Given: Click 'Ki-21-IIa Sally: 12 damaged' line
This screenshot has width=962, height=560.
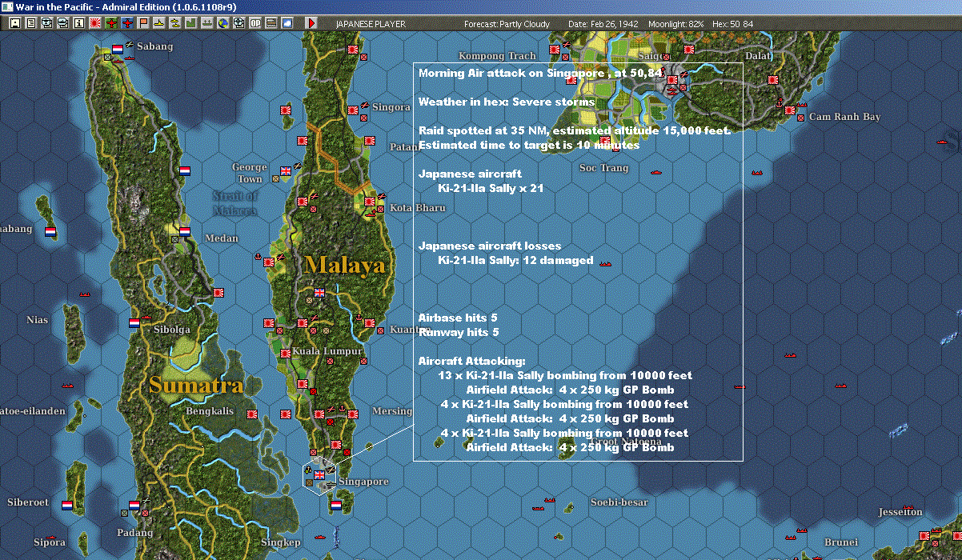Looking at the screenshot, I should 515,260.
